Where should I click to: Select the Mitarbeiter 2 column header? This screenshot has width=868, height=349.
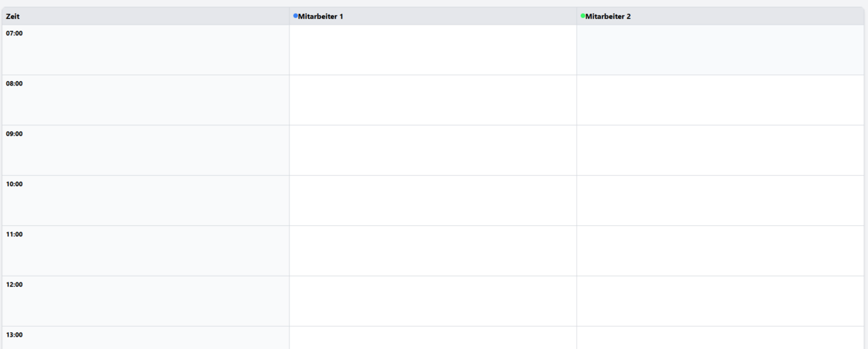[720, 16]
